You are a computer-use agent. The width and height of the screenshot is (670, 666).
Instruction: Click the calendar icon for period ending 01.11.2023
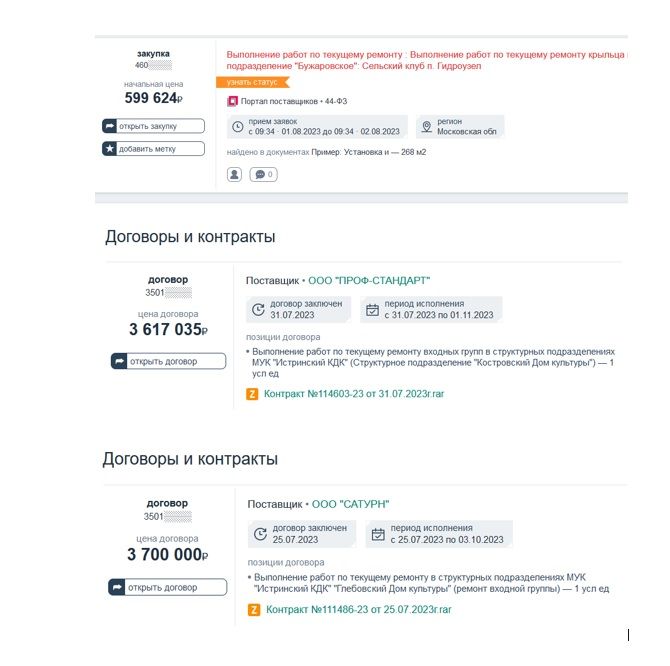[372, 309]
